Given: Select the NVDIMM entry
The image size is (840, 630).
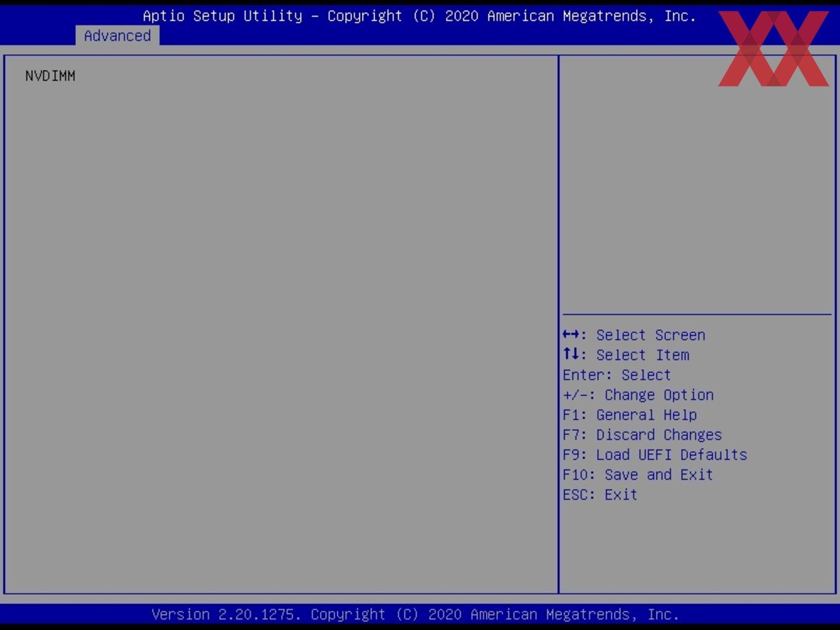Looking at the screenshot, I should tap(50, 76).
